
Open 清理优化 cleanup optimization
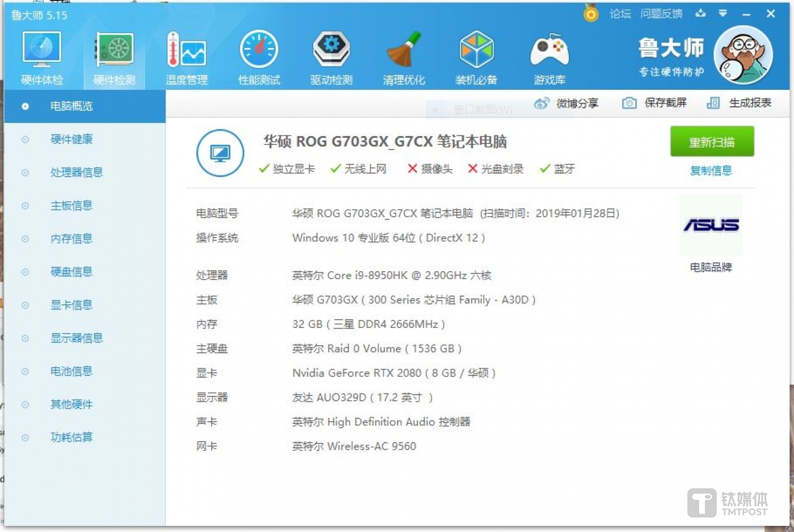(404, 55)
